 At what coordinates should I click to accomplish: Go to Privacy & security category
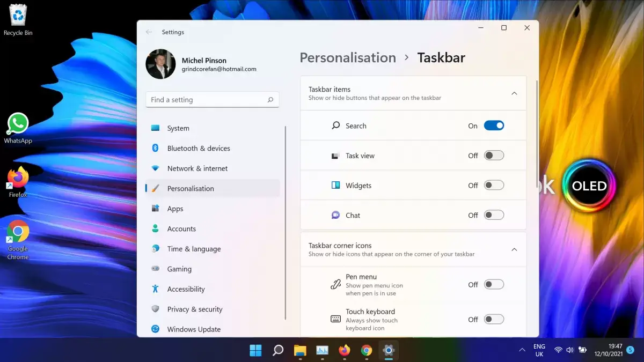tap(213, 309)
